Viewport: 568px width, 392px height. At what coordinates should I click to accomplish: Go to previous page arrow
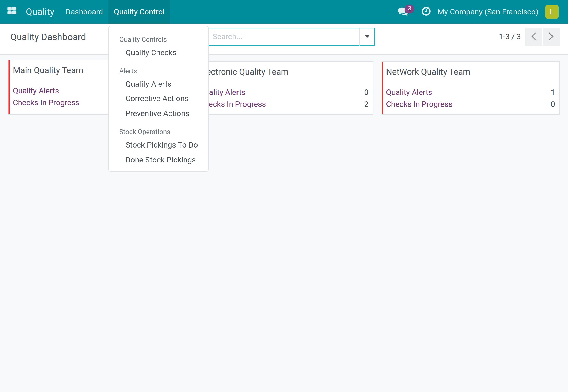533,37
